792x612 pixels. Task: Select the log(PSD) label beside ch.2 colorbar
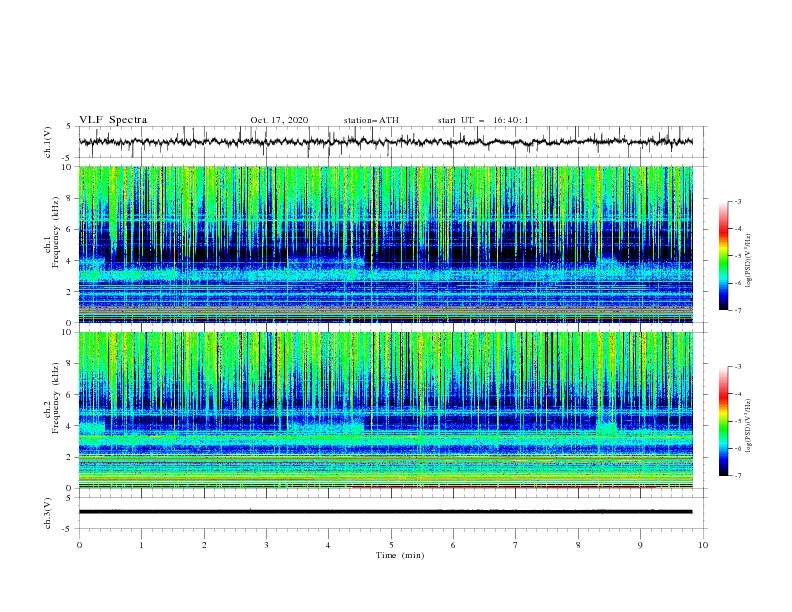click(x=748, y=425)
